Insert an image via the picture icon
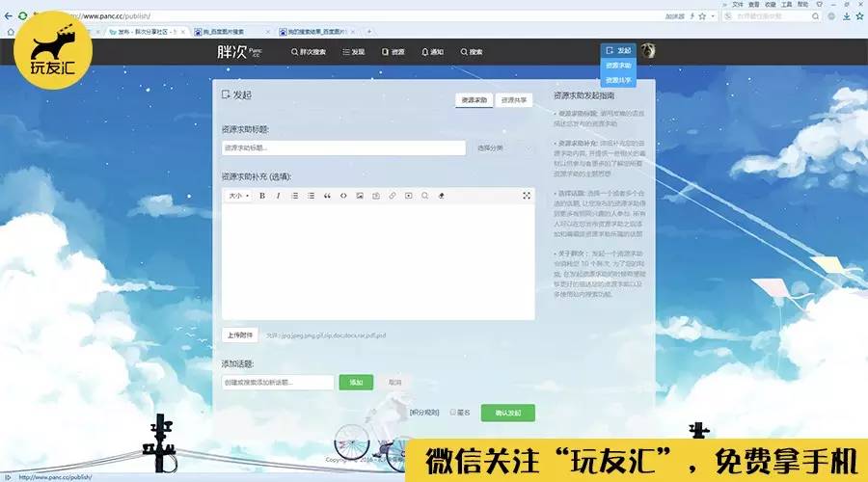The width and height of the screenshot is (868, 482). pos(360,196)
